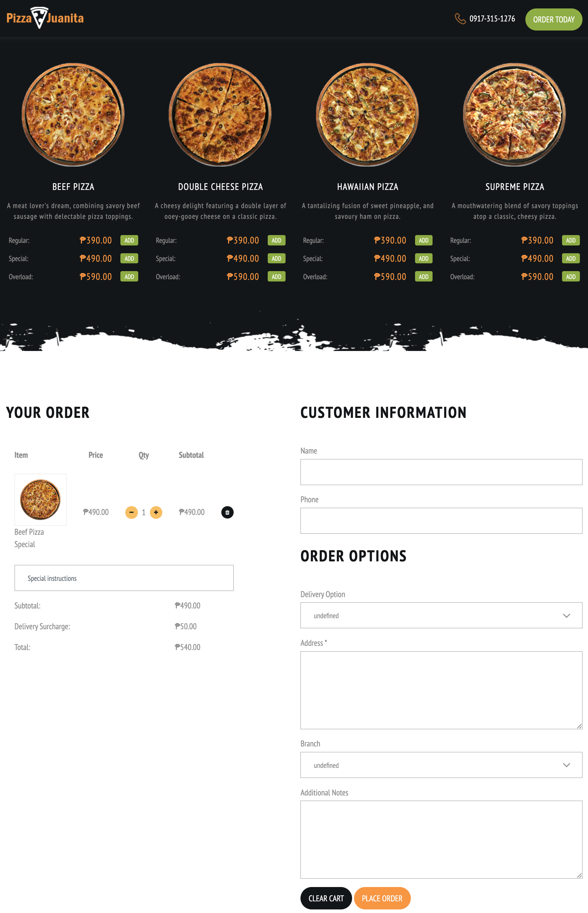Remove Beef Pizza with trash icon
The height and width of the screenshot is (913, 588).
(x=227, y=512)
